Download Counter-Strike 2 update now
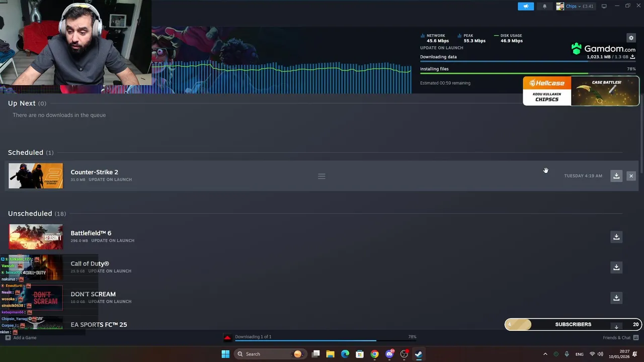Screen dimensions: 644x362 pos(616,176)
